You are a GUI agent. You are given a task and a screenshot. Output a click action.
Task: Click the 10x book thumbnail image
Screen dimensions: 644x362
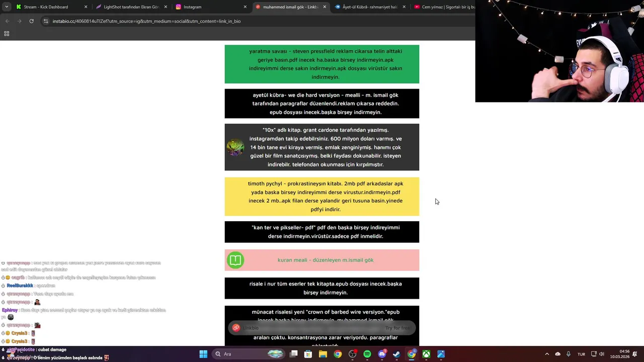[x=235, y=147]
